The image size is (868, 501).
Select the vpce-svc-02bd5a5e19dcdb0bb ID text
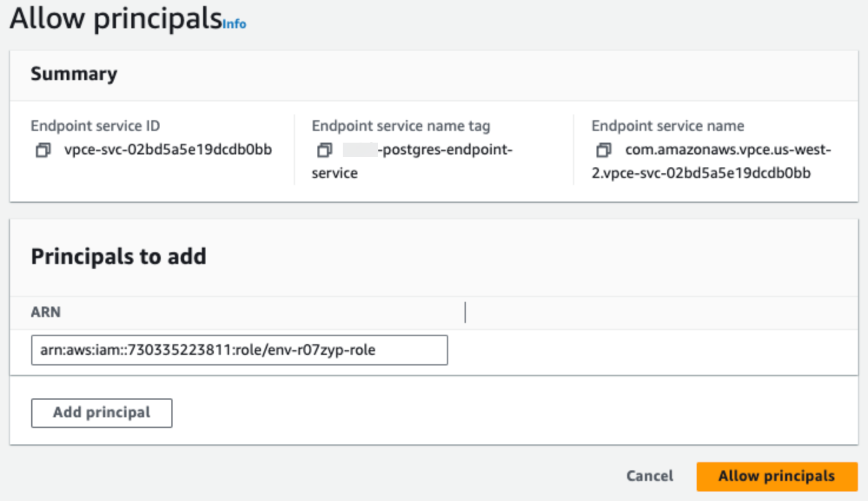[168, 150]
